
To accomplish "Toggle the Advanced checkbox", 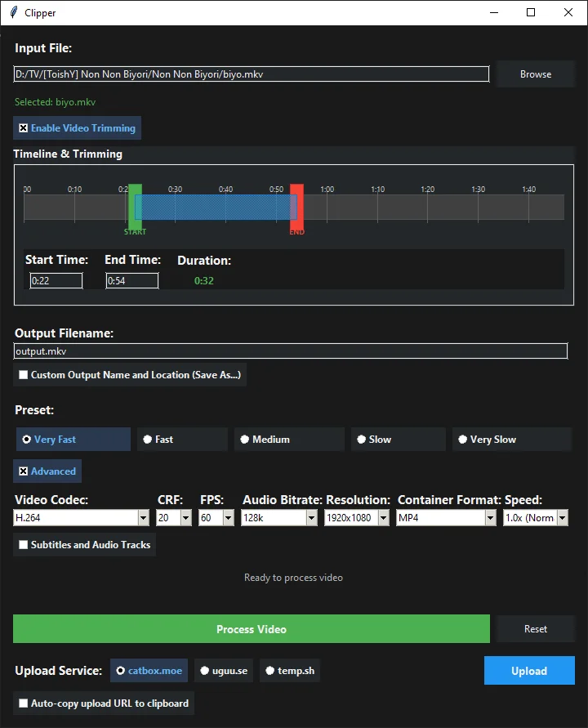I will click(47, 471).
